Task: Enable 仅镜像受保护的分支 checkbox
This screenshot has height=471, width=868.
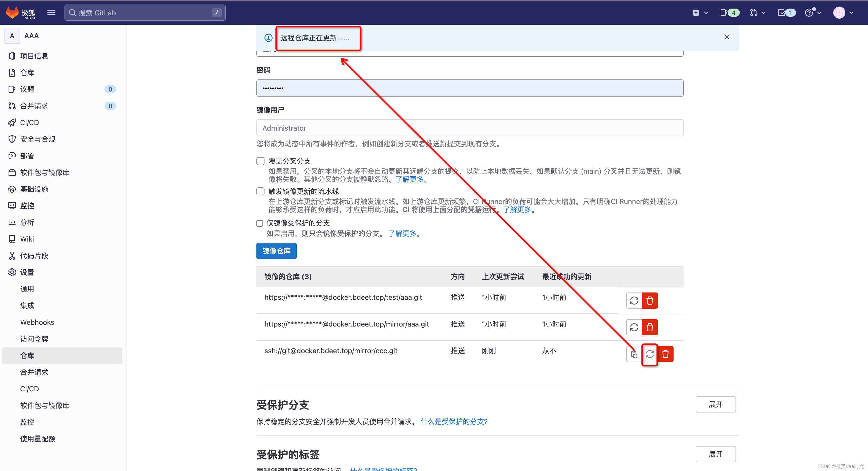Action: (260, 223)
